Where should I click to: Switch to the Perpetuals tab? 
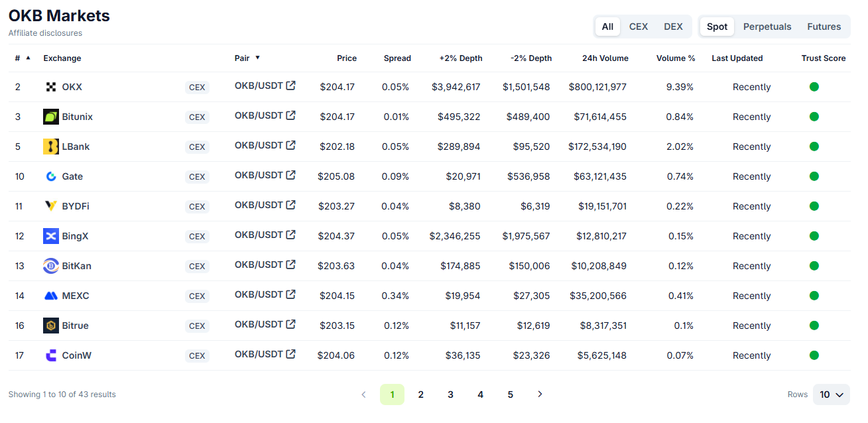(767, 27)
